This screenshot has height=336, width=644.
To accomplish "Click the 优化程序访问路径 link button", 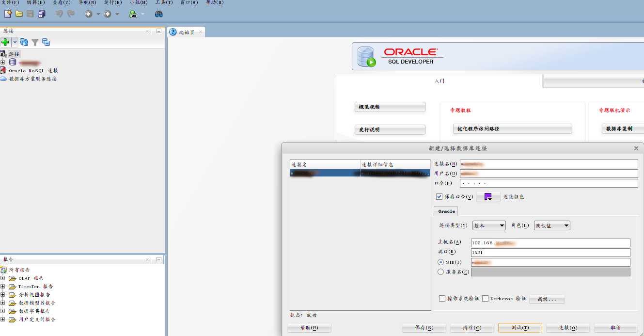I will (x=513, y=128).
